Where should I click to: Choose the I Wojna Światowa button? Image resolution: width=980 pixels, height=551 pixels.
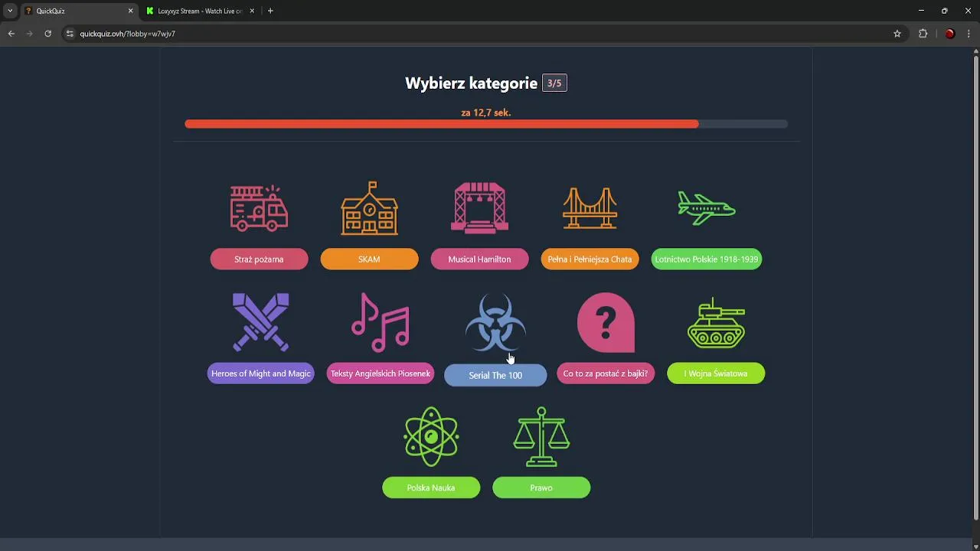[716, 373]
